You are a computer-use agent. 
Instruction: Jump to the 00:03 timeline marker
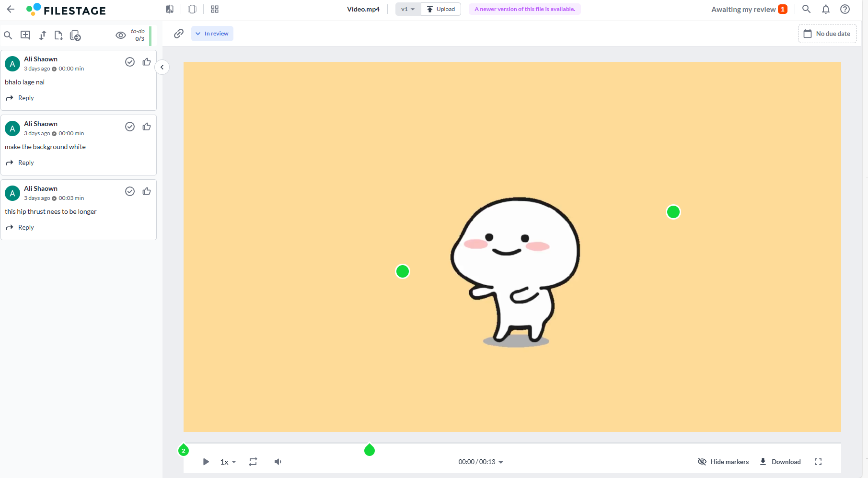(369, 450)
